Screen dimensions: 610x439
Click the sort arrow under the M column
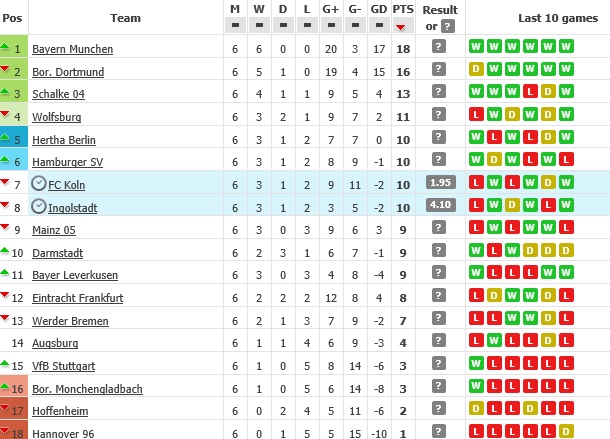[x=235, y=27]
